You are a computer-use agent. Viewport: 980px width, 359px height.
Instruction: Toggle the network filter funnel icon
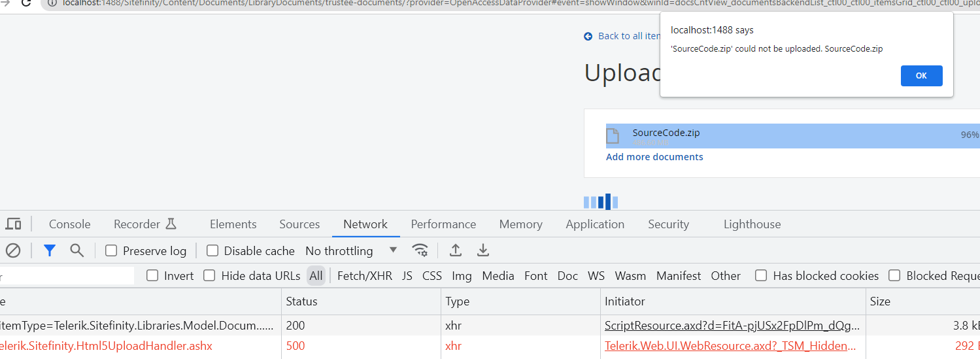click(x=50, y=250)
